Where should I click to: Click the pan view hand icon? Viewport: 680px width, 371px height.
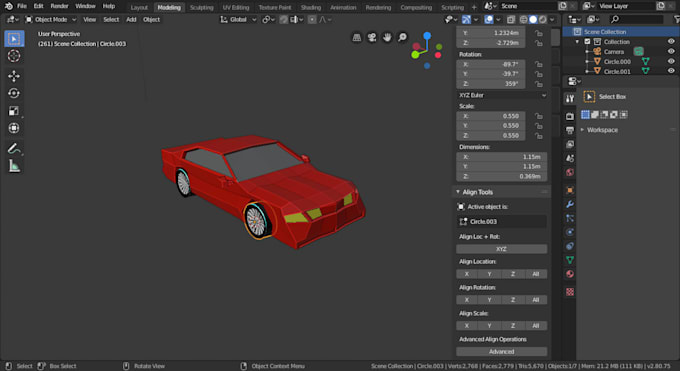387,38
